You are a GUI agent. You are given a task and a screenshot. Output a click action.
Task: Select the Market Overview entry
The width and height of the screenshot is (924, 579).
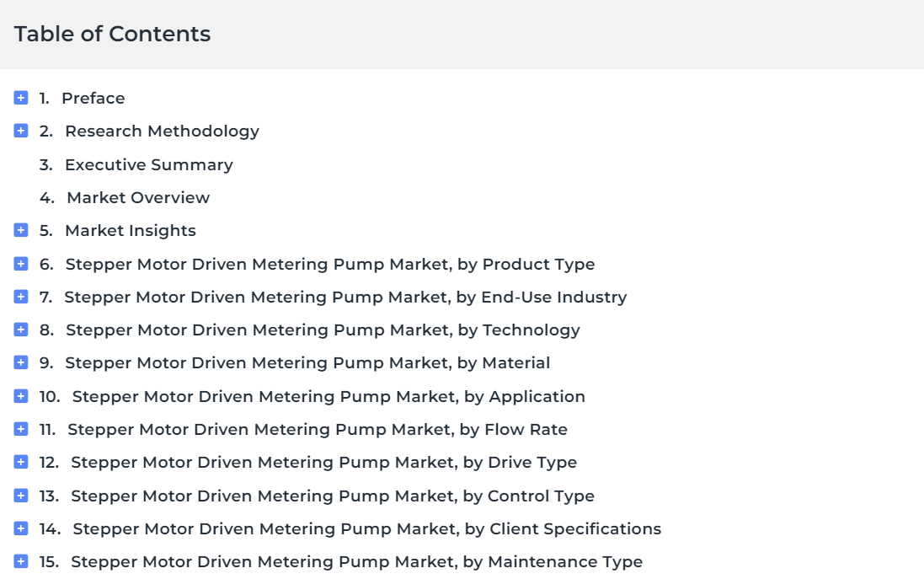point(138,197)
